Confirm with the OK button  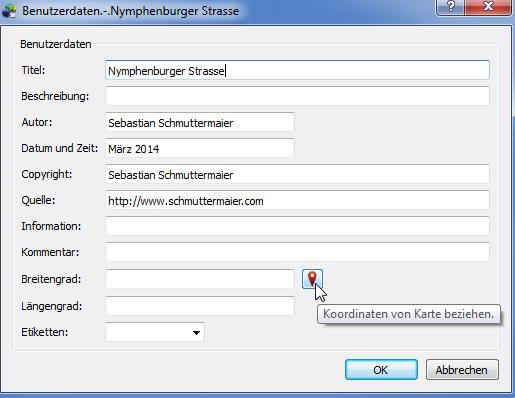[381, 370]
